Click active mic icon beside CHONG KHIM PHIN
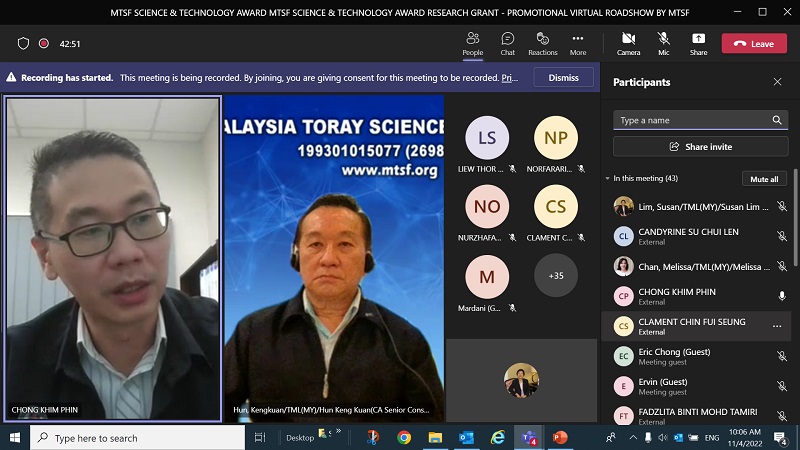 coord(781,296)
